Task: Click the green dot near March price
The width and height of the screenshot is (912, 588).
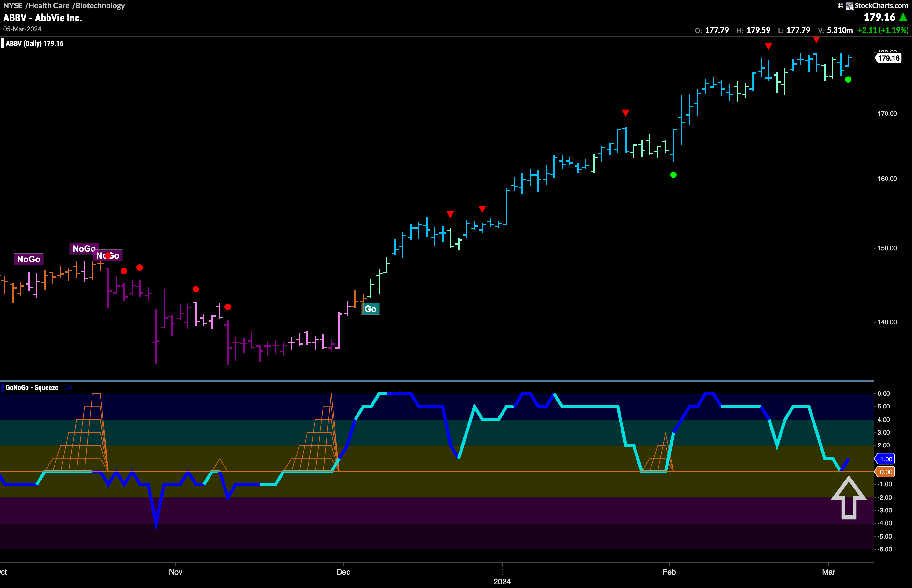Action: point(848,79)
